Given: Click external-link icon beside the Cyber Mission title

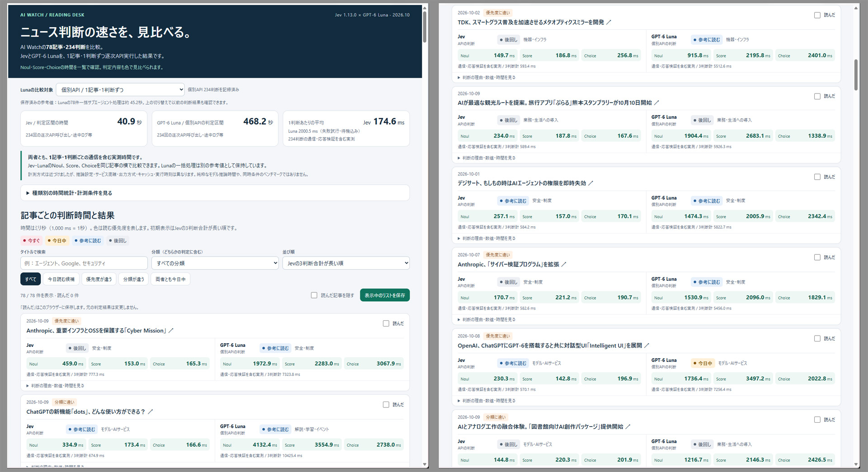Looking at the screenshot, I should coord(171,331).
